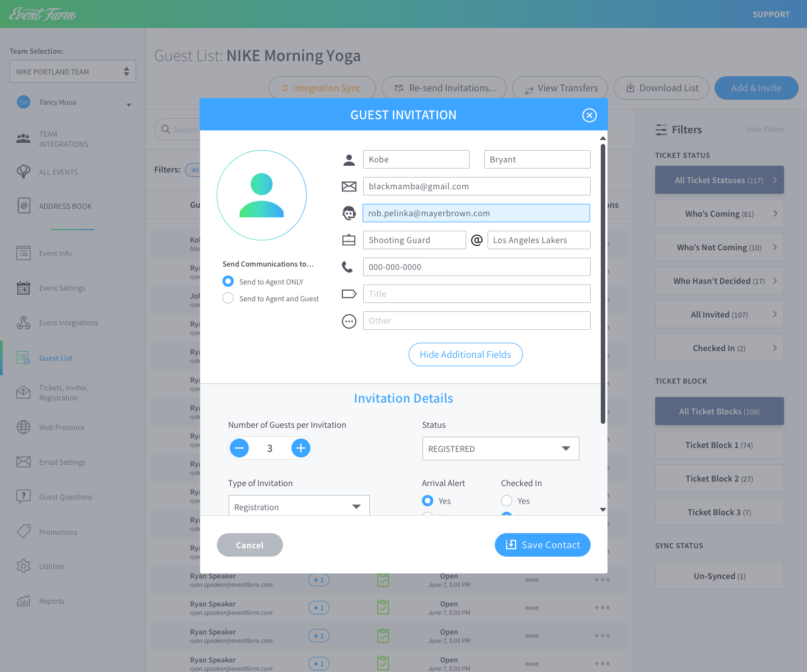Set Checked In to Yes

tap(507, 501)
